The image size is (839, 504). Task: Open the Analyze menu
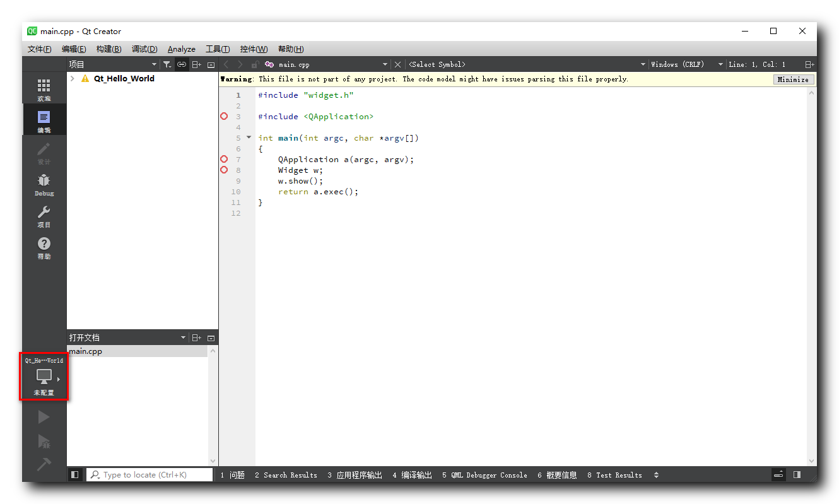click(x=182, y=49)
